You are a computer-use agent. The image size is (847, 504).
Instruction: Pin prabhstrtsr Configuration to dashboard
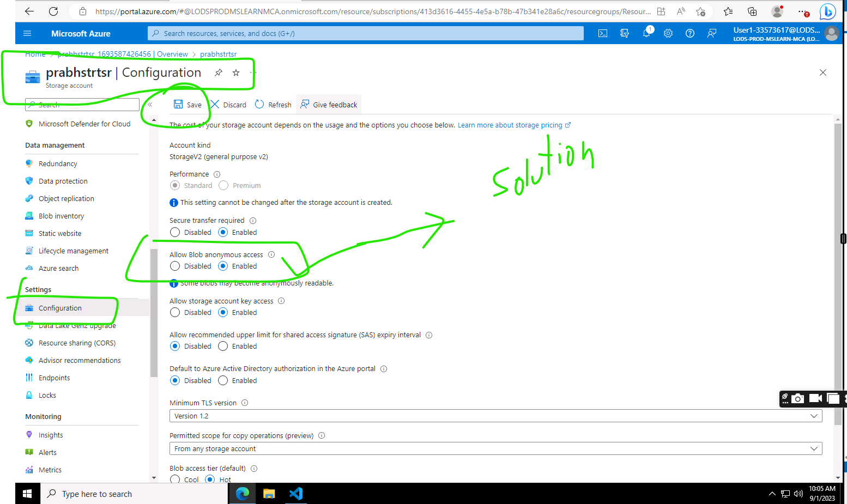218,72
